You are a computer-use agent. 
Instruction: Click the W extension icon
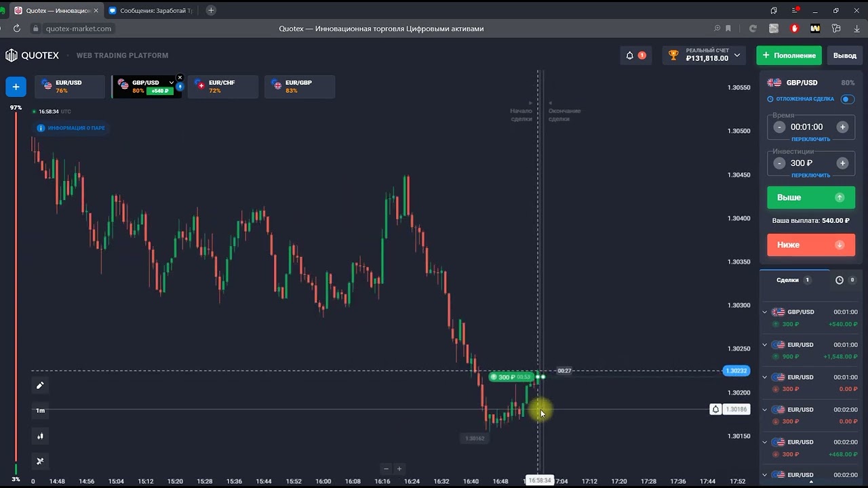click(815, 28)
